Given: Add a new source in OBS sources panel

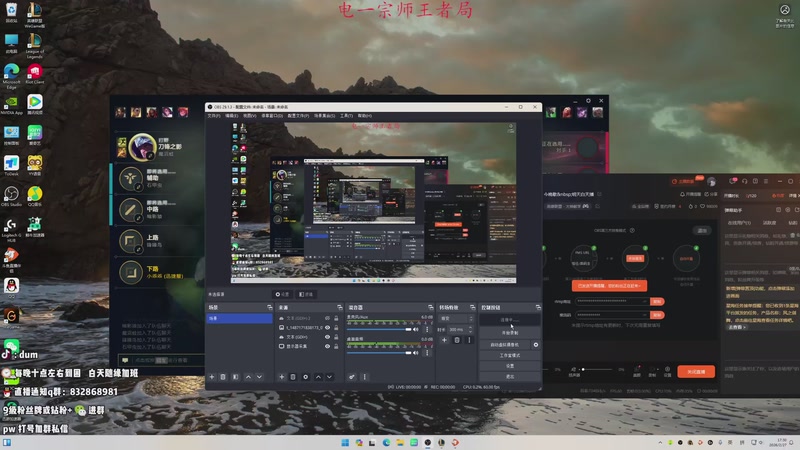Looking at the screenshot, I should [x=282, y=377].
